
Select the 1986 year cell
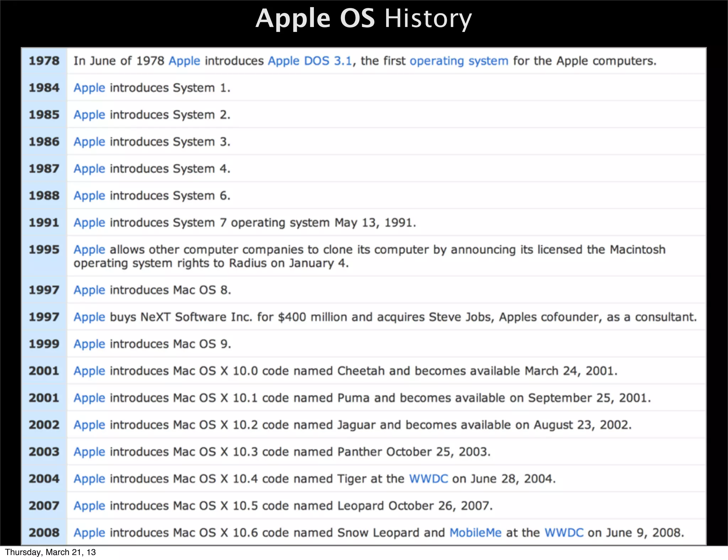tap(44, 142)
